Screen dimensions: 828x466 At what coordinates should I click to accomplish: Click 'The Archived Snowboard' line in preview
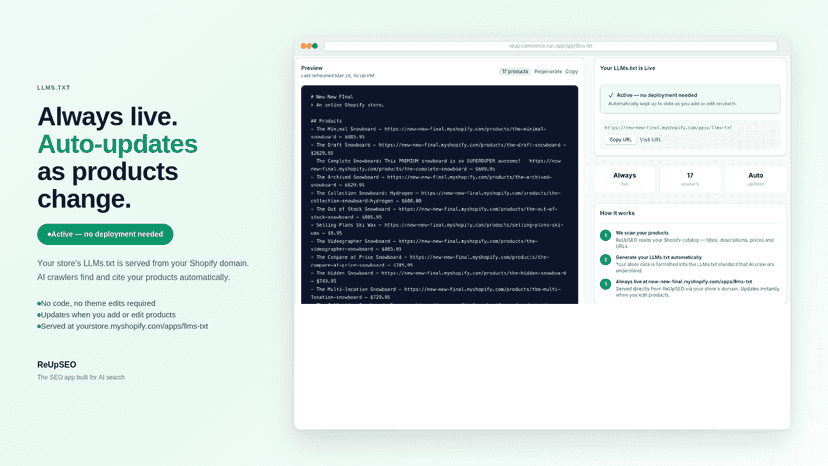(x=431, y=181)
